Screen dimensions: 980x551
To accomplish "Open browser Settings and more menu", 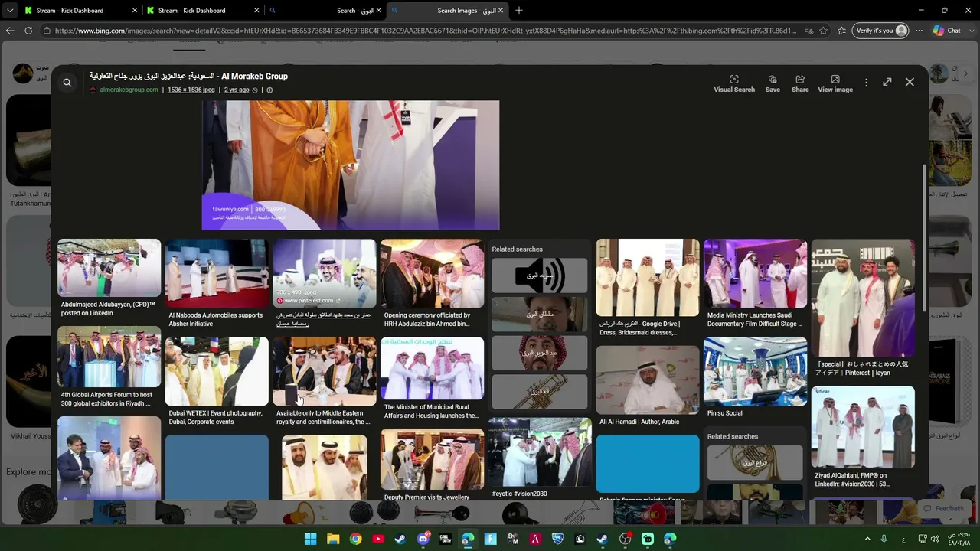I will [919, 31].
